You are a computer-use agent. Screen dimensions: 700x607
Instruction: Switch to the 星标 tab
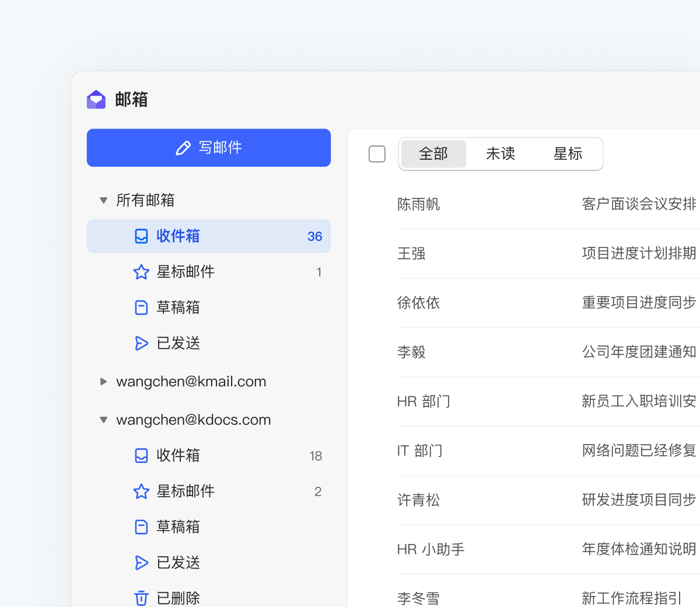[x=568, y=154]
